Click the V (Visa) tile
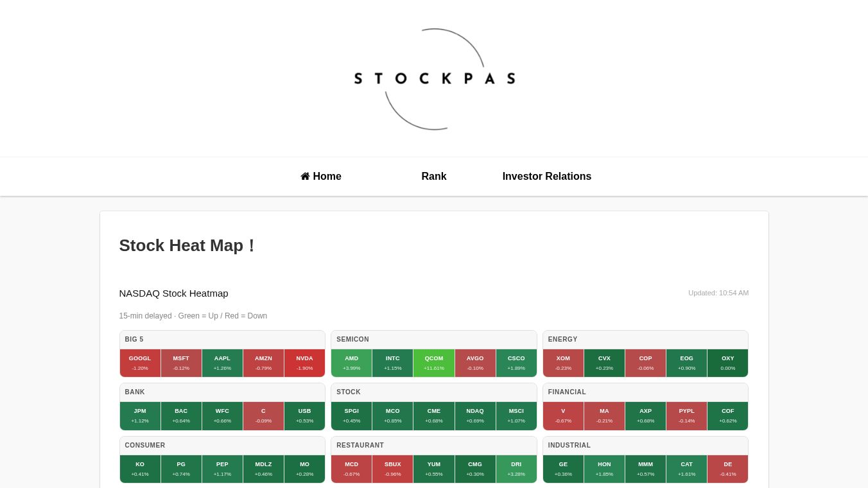The width and height of the screenshot is (868, 488). point(563,416)
